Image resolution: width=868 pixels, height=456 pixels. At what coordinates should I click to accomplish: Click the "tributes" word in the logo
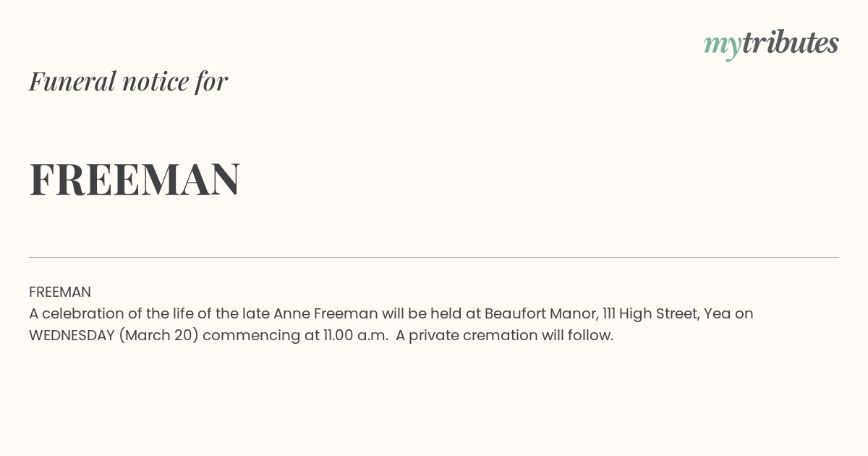pos(791,43)
